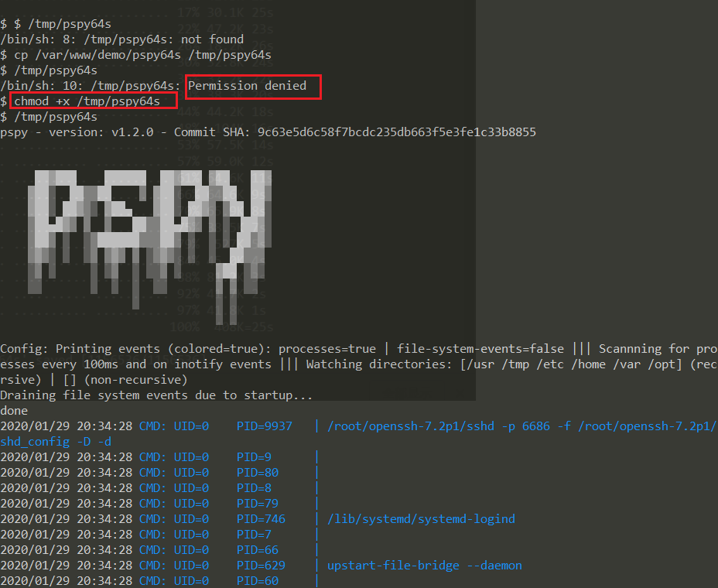Click 'CMD: UID=0' on the PID=746 row
718x588 pixels.
[174, 519]
